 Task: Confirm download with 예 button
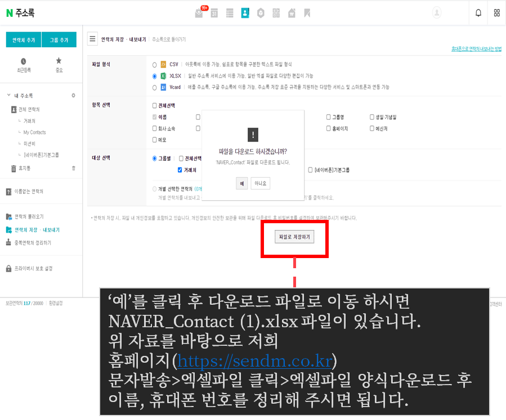(241, 183)
